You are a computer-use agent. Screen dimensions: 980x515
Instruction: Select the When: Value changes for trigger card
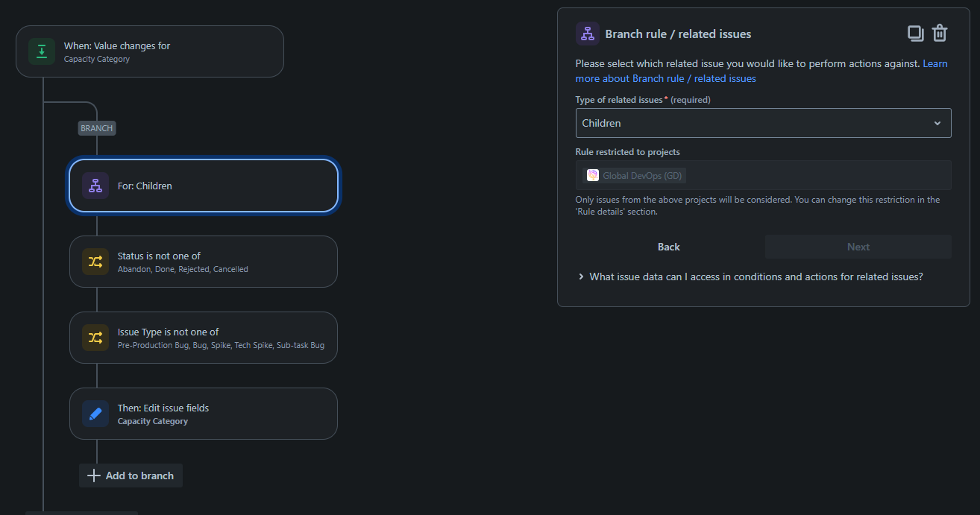(x=150, y=51)
